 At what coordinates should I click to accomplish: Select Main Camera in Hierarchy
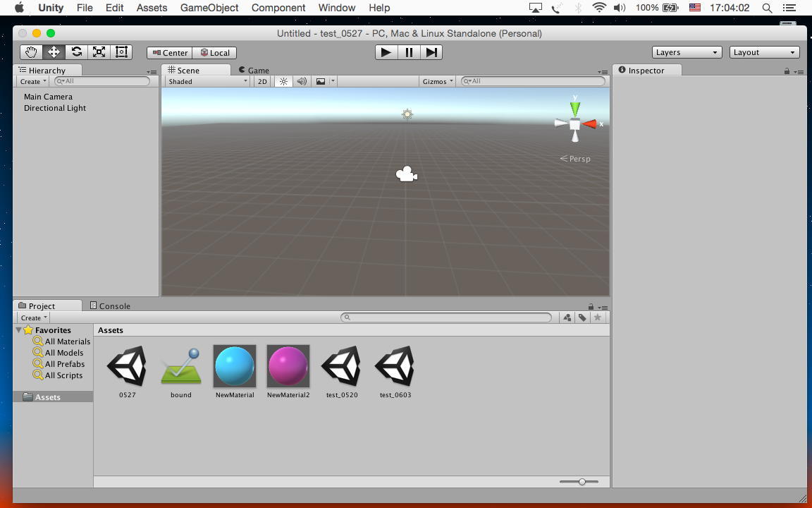pos(48,97)
